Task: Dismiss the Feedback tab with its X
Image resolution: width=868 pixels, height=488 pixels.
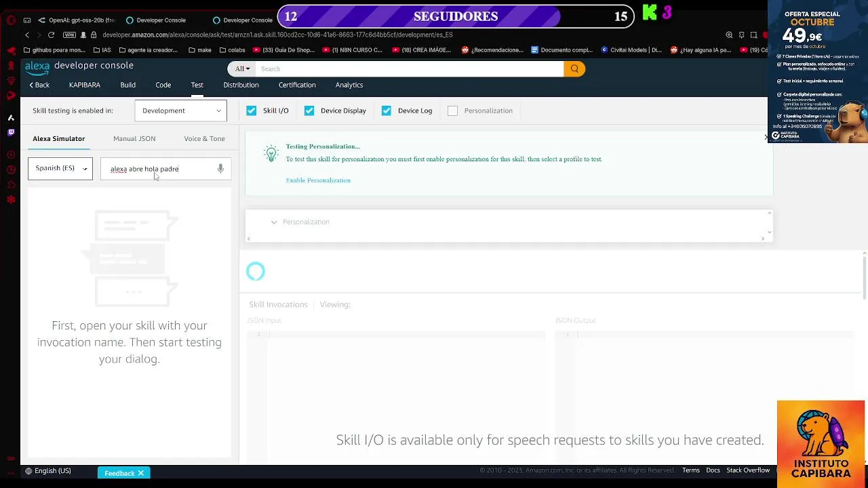Action: 141,473
